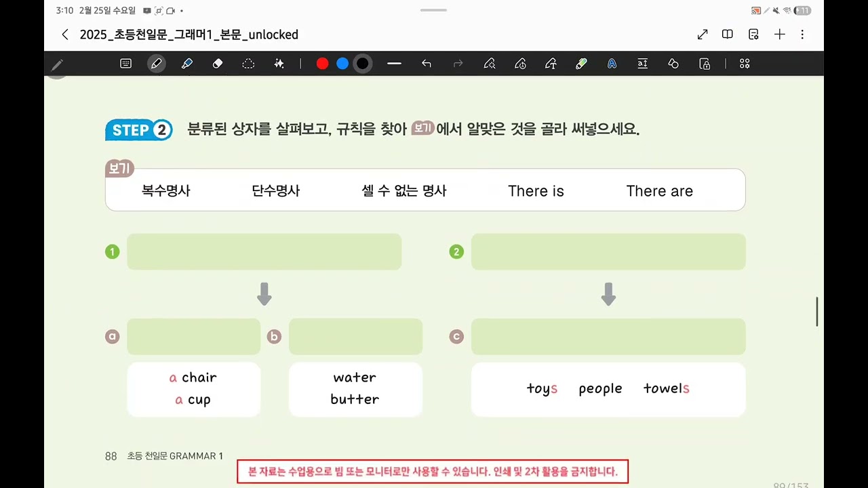
Task: Switch to keyboard text input mode
Action: pos(125,64)
